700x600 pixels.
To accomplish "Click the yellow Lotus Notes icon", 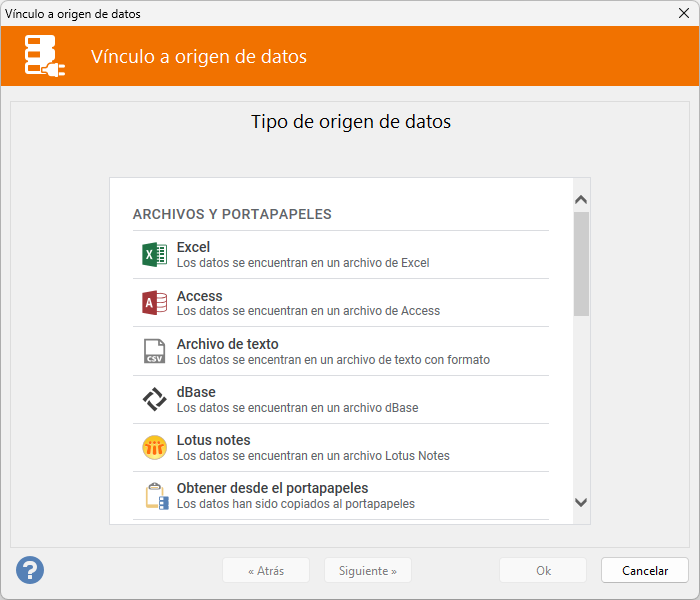I will coord(154,447).
